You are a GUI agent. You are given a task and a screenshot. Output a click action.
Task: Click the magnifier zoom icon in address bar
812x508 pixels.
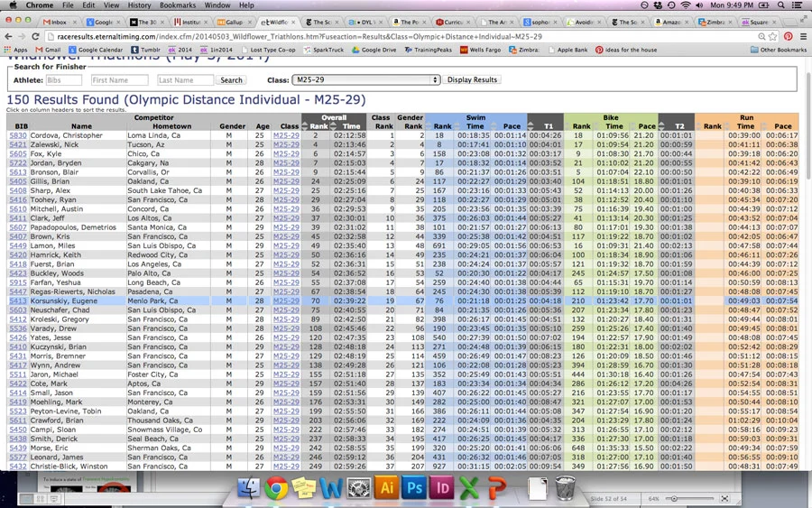pyautogui.click(x=761, y=37)
